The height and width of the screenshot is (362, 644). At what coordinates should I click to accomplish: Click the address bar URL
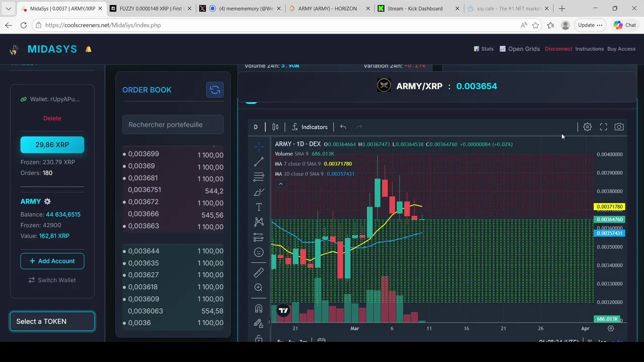point(103,25)
